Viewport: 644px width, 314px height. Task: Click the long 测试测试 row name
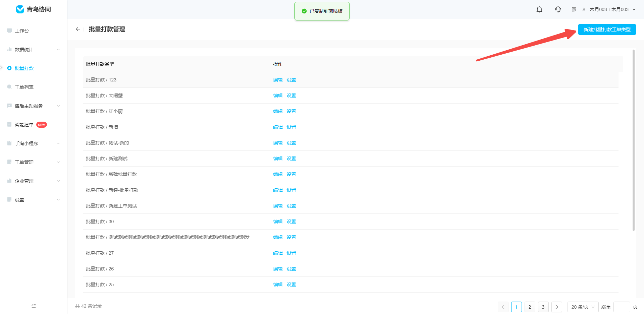(168, 237)
